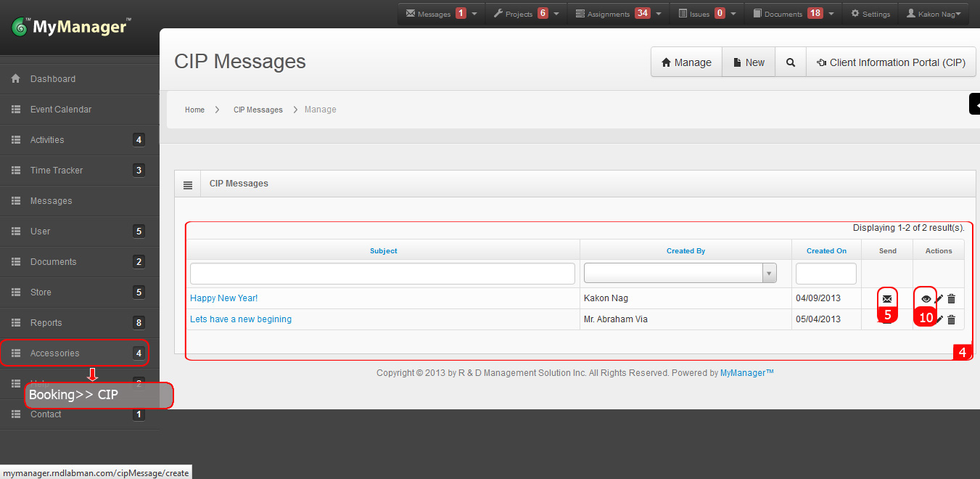Select Accessories in the sidebar menu
The height and width of the screenshot is (479, 980).
coord(54,353)
